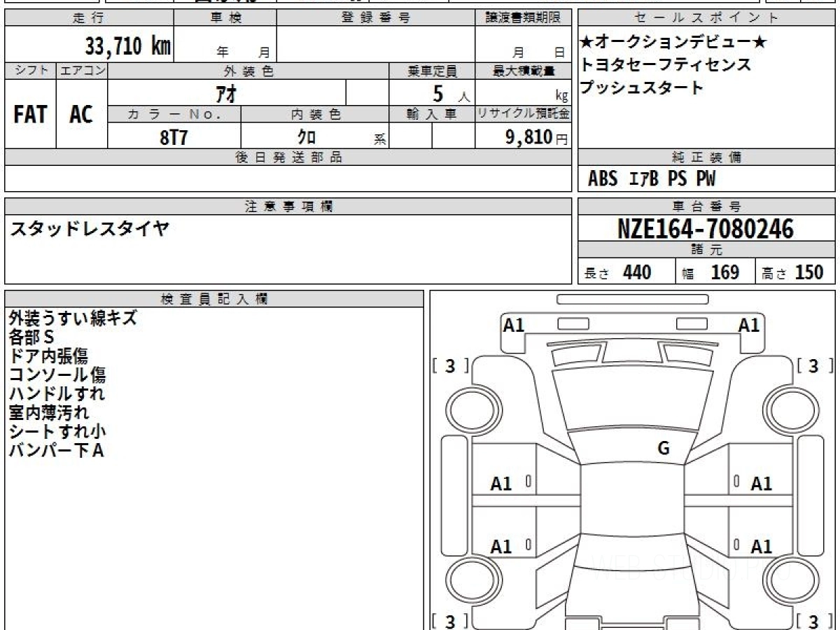Select the 後日発送部品 header
Image resolution: width=840 pixels, height=630 pixels.
[288, 157]
